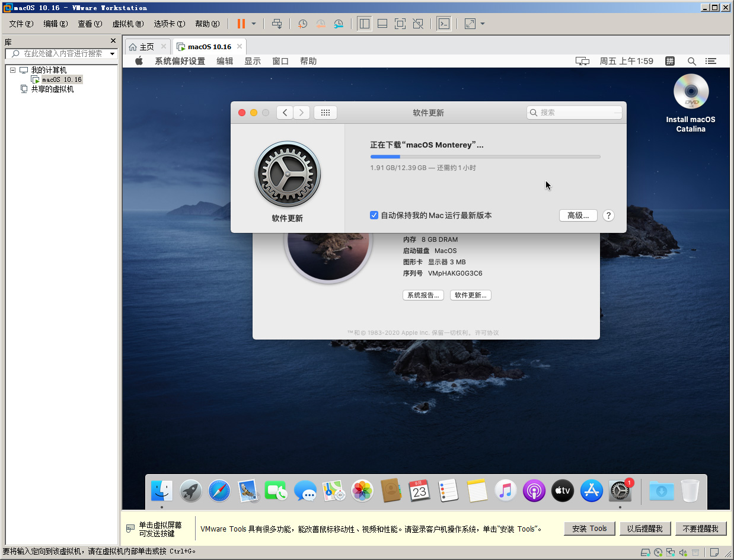
Task: Open Finder from the Dock
Action: tap(162, 491)
